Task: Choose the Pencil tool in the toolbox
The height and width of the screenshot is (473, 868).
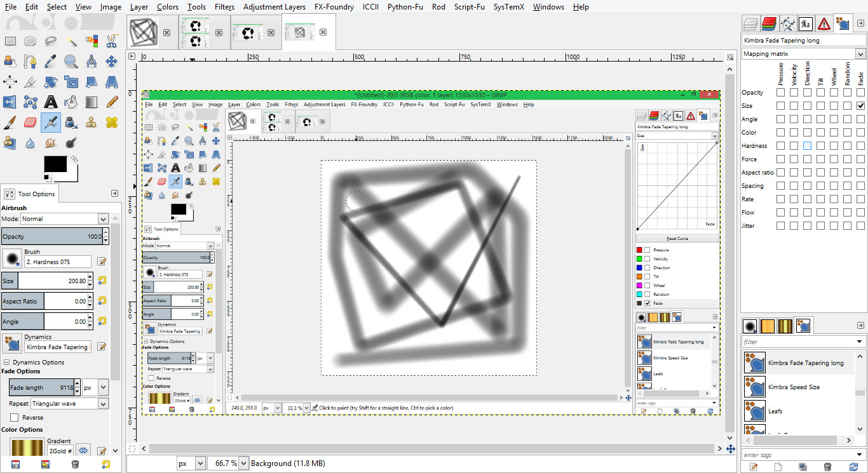Action: tap(112, 102)
